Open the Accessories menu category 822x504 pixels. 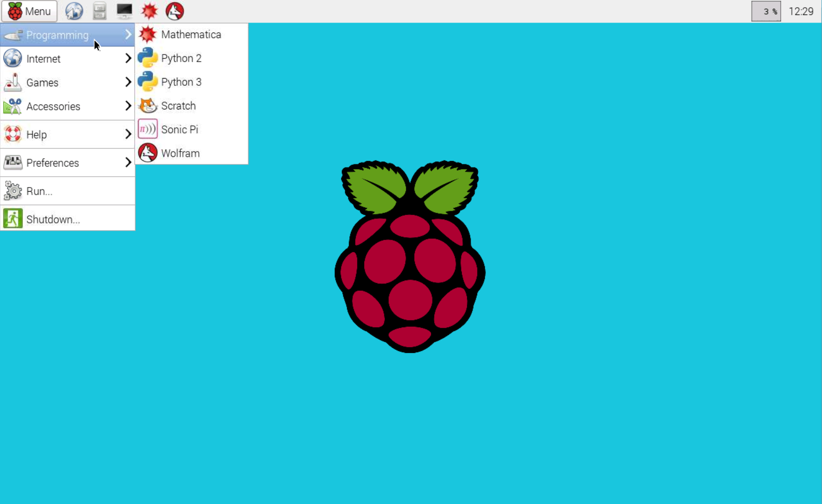coord(67,106)
